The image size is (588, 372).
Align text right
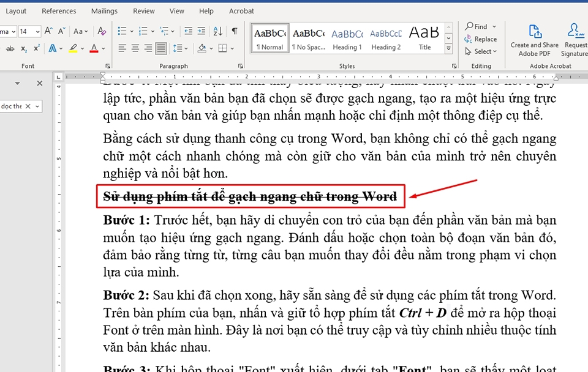point(148,48)
